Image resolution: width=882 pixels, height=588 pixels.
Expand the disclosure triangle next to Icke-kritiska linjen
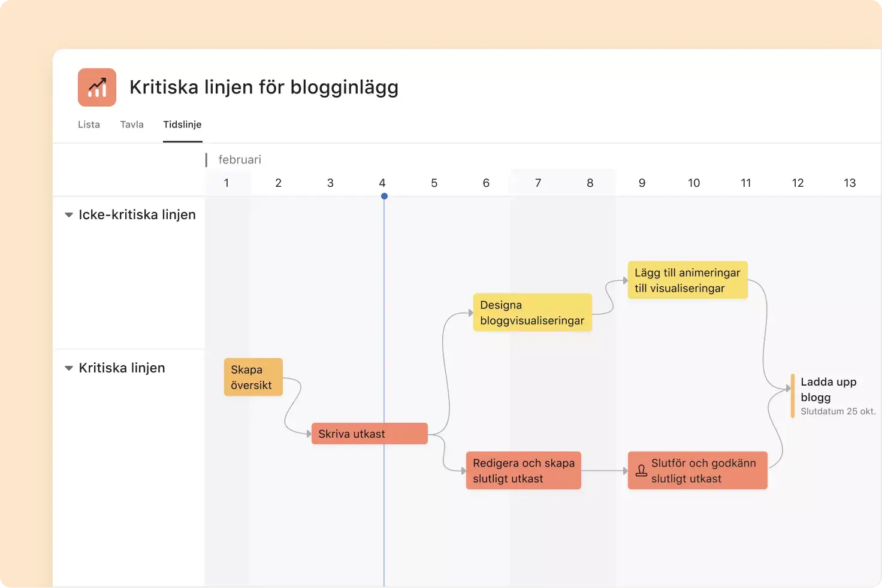pos(69,214)
